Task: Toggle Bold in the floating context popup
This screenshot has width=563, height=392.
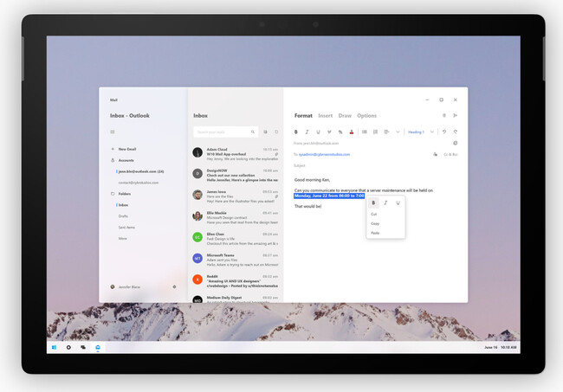Action: (373, 203)
